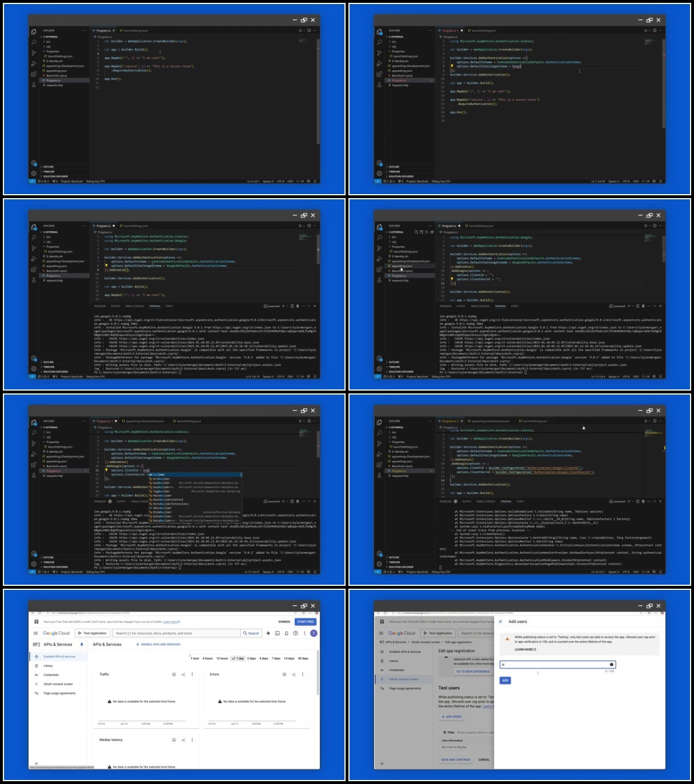
Task: Select the 1 hour time range
Action: [x=195, y=658]
